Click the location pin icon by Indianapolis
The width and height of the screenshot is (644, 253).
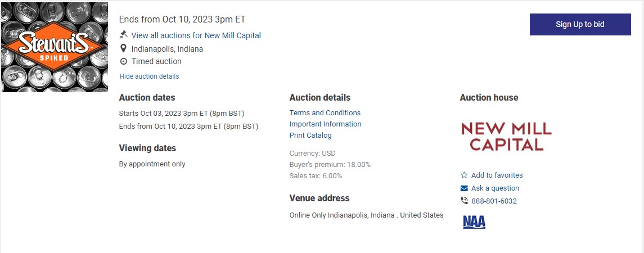click(x=123, y=48)
